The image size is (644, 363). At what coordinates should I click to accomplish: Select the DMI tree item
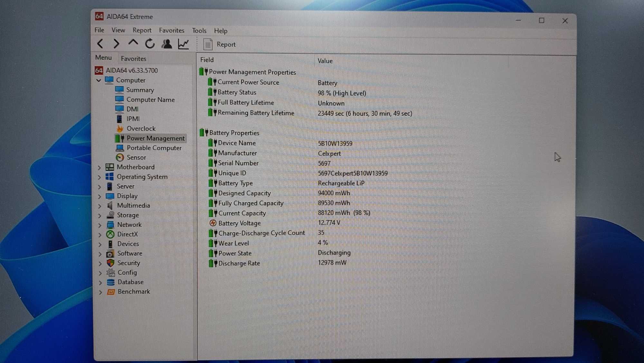click(x=127, y=109)
